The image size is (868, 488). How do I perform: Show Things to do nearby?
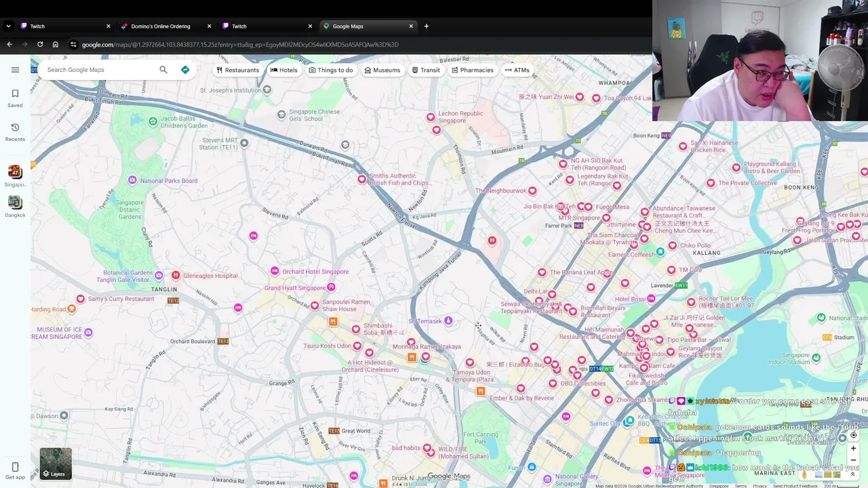pyautogui.click(x=331, y=70)
